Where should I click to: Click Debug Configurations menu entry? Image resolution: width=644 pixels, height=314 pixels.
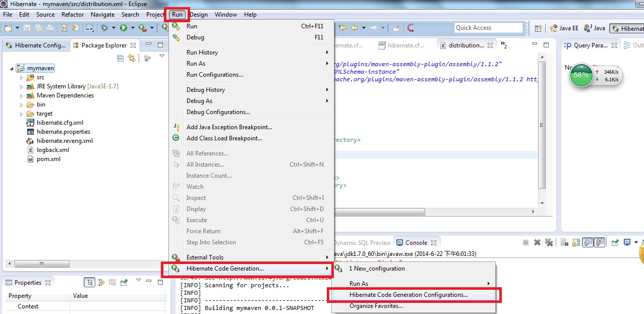coord(251,112)
